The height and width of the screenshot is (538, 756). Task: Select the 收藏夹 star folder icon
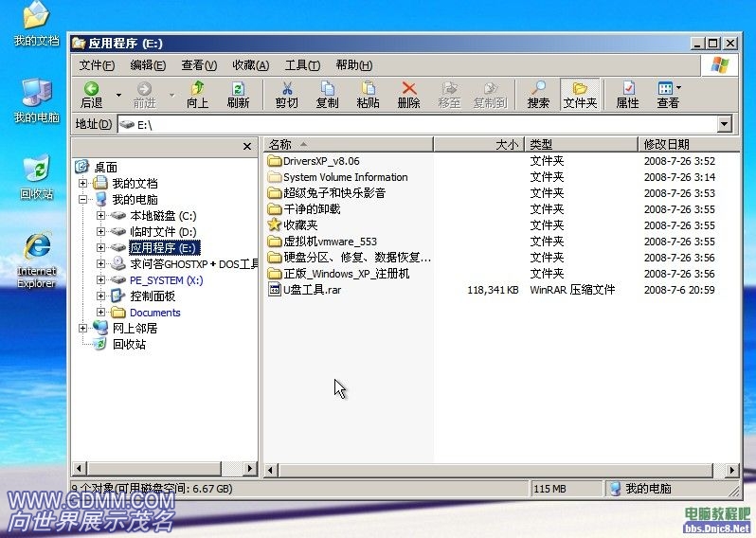[x=275, y=224]
